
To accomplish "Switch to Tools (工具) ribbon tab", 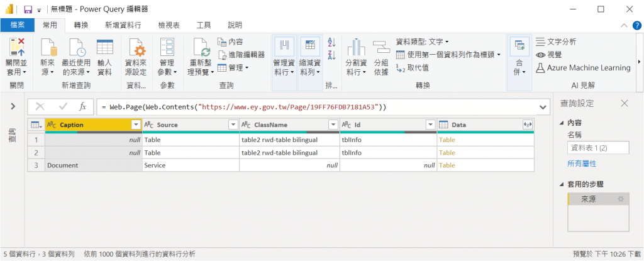I will click(x=204, y=25).
